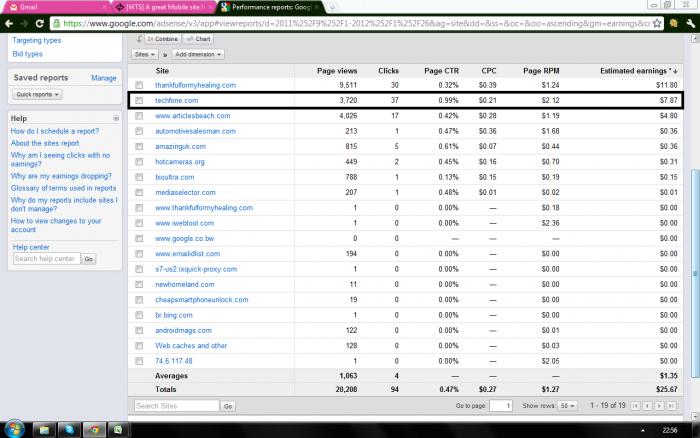This screenshot has width=700, height=438.
Task: Open Chrome's wrench settings menu
Action: (x=690, y=24)
